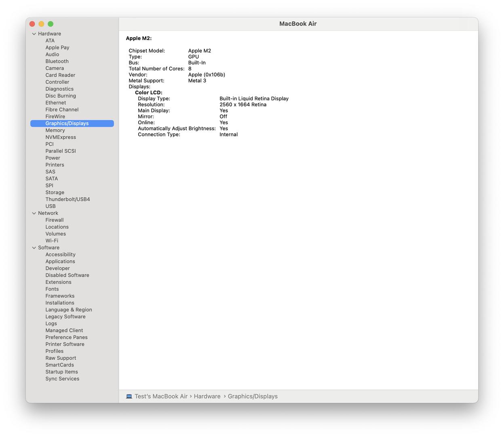504x437 pixels.
Task: Select Developer in the sidebar
Action: coord(57,268)
